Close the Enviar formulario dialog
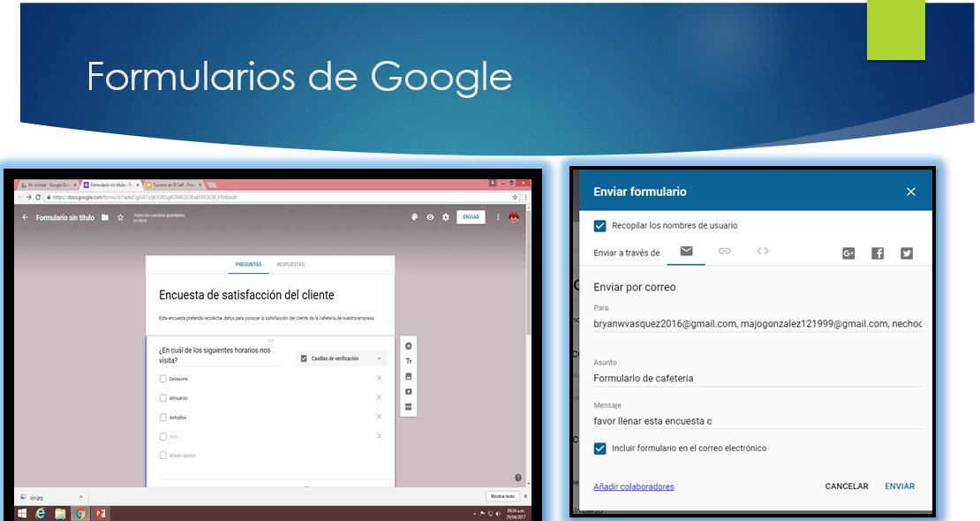 910,192
